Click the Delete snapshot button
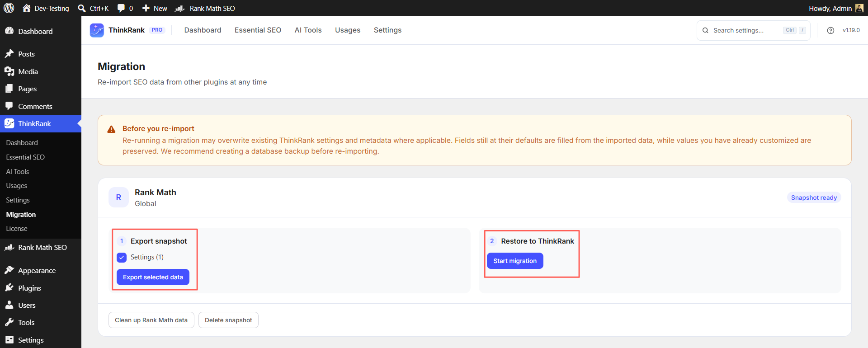This screenshot has height=348, width=868. [228, 320]
